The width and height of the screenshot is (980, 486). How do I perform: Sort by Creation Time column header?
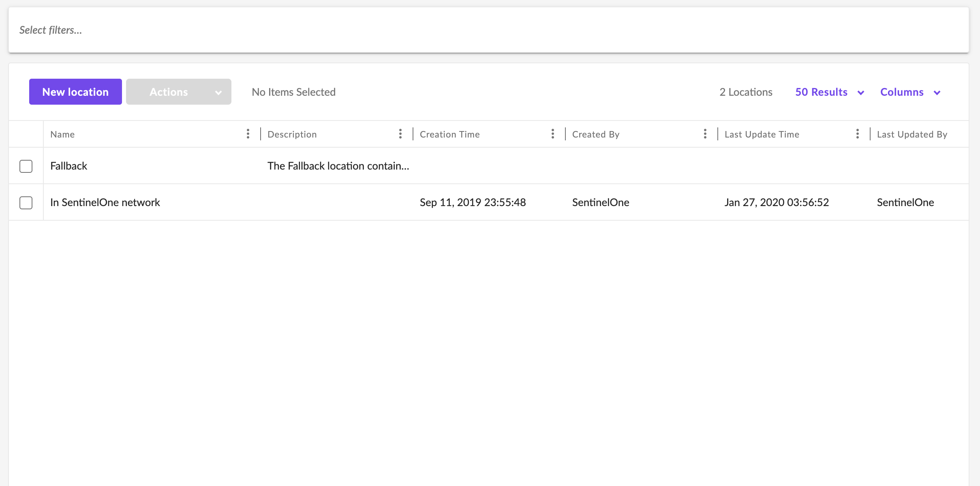pyautogui.click(x=449, y=134)
